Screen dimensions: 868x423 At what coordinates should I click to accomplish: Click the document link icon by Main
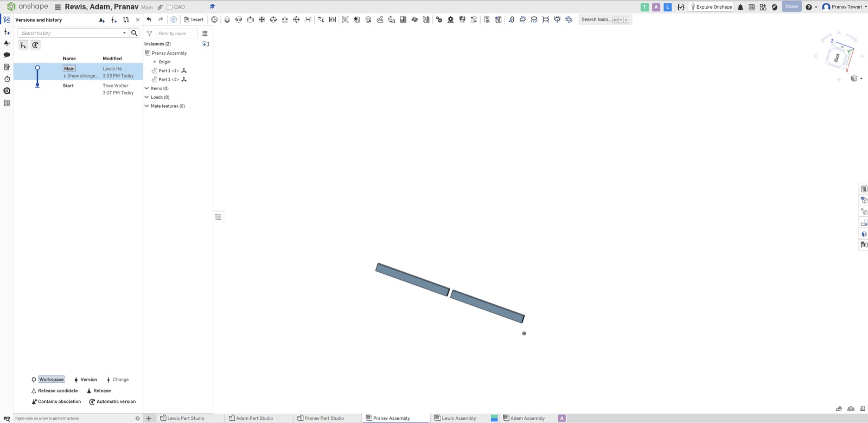pos(160,7)
